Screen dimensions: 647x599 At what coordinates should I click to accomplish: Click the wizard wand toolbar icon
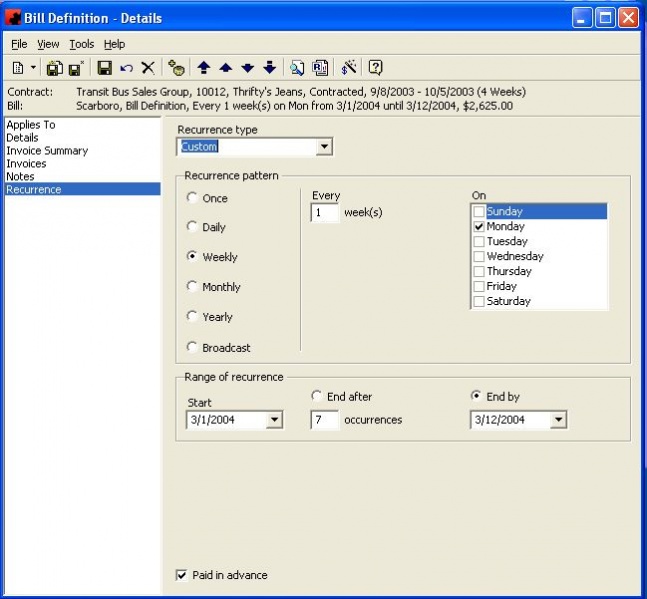coord(349,68)
